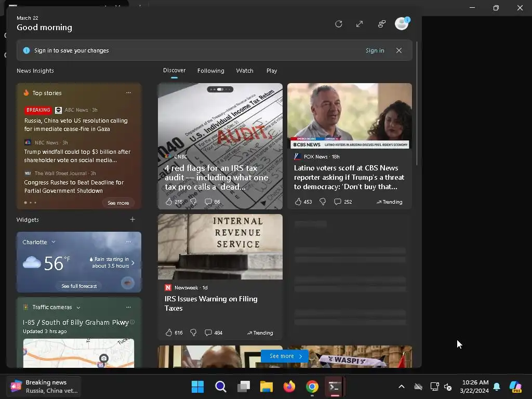Open notification bell in system tray
The width and height of the screenshot is (532, 399).
[x=497, y=387]
